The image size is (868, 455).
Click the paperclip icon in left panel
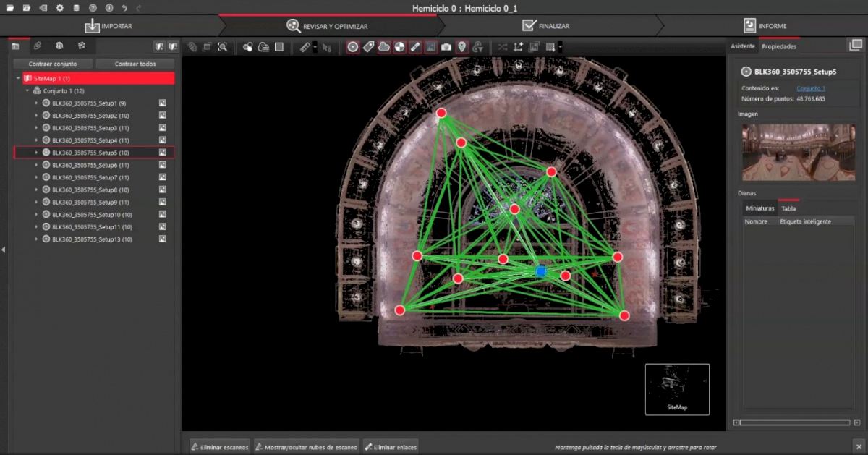[38, 46]
